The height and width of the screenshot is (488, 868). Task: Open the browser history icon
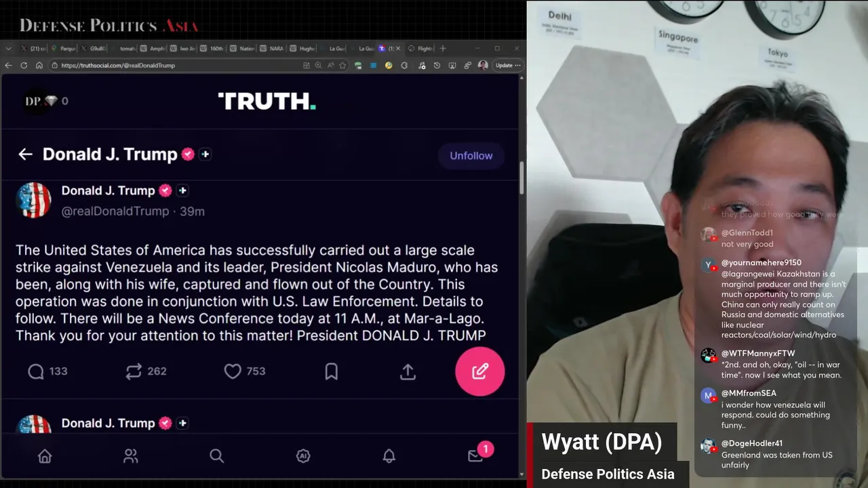click(437, 65)
